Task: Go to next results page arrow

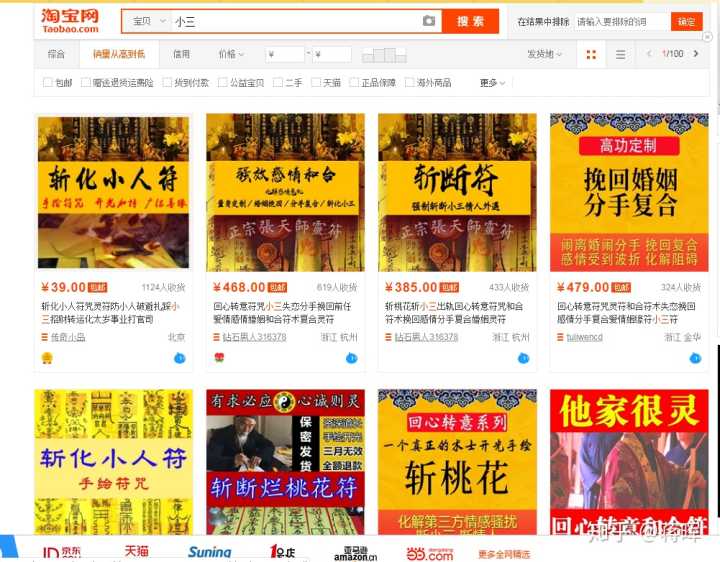Action: coord(696,54)
